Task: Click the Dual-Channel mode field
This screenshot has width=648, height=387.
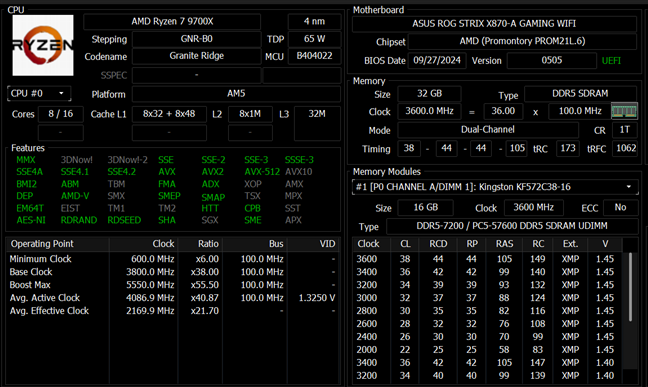Action: [488, 130]
